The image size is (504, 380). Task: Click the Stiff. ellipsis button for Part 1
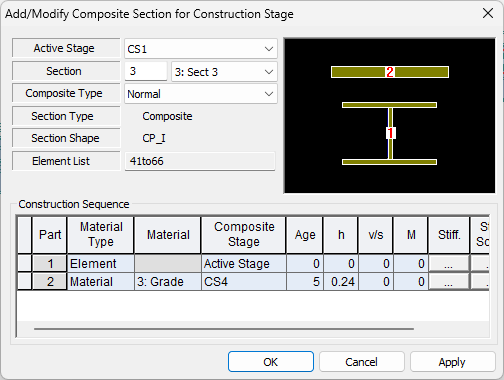pos(449,264)
